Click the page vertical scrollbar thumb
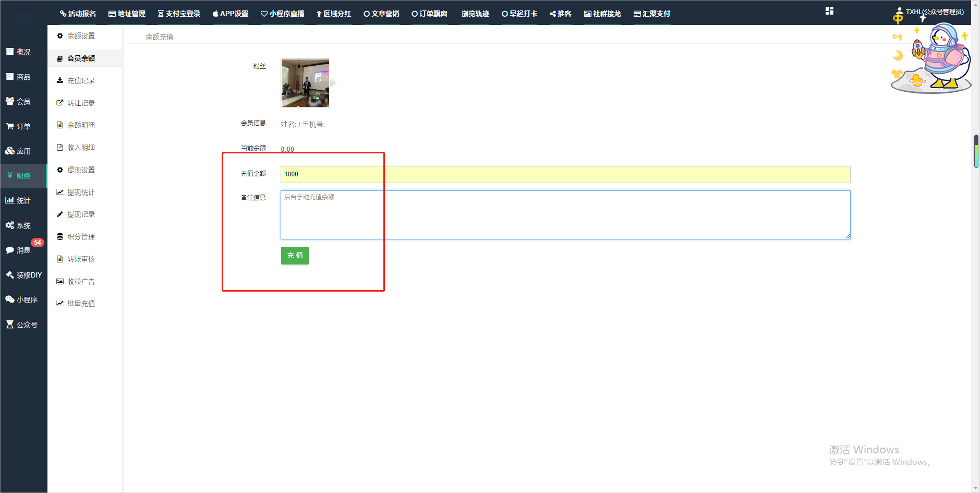Image resolution: width=980 pixels, height=493 pixels. 976,151
